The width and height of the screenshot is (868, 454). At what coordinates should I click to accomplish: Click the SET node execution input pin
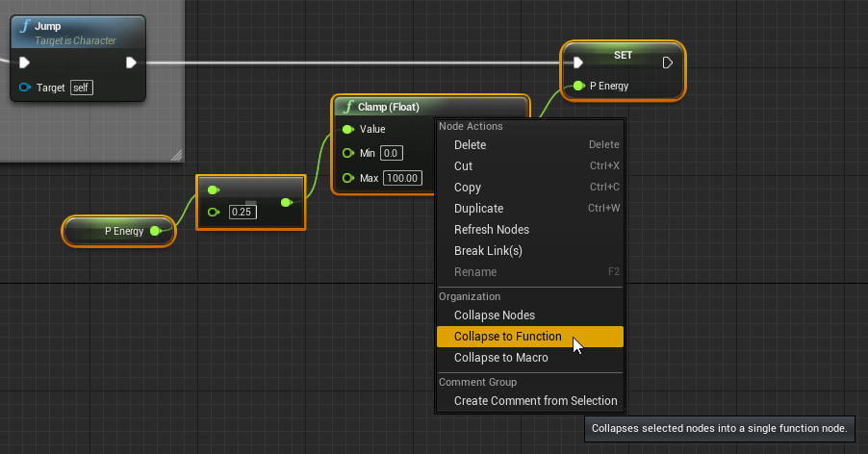(x=577, y=63)
